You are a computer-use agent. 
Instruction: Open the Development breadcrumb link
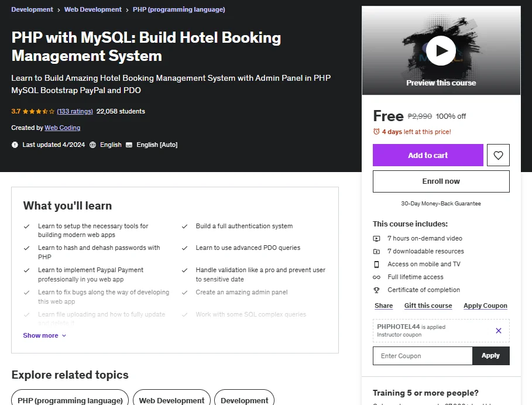click(32, 9)
